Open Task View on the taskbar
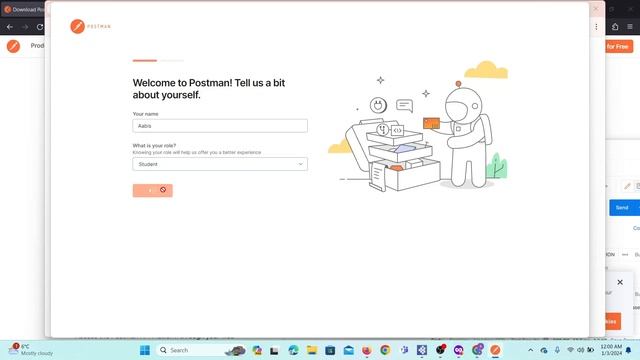Viewport: 640px width, 360px height. [x=274, y=350]
